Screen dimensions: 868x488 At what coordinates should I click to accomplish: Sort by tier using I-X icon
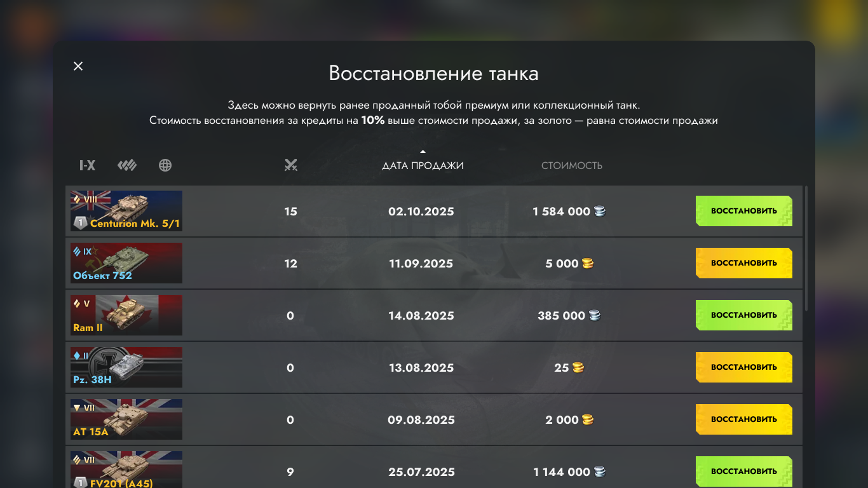87,166
